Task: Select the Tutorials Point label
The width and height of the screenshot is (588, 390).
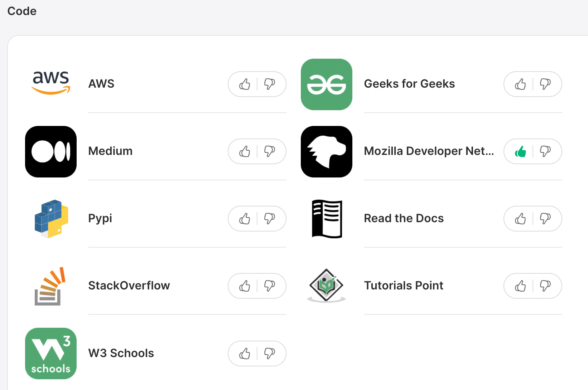Action: coord(404,286)
